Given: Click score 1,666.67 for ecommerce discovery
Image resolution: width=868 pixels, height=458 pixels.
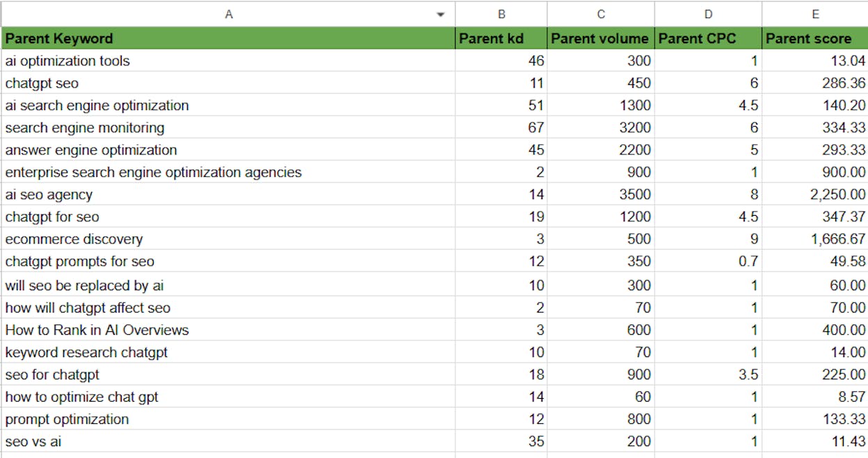Looking at the screenshot, I should pyautogui.click(x=815, y=239).
